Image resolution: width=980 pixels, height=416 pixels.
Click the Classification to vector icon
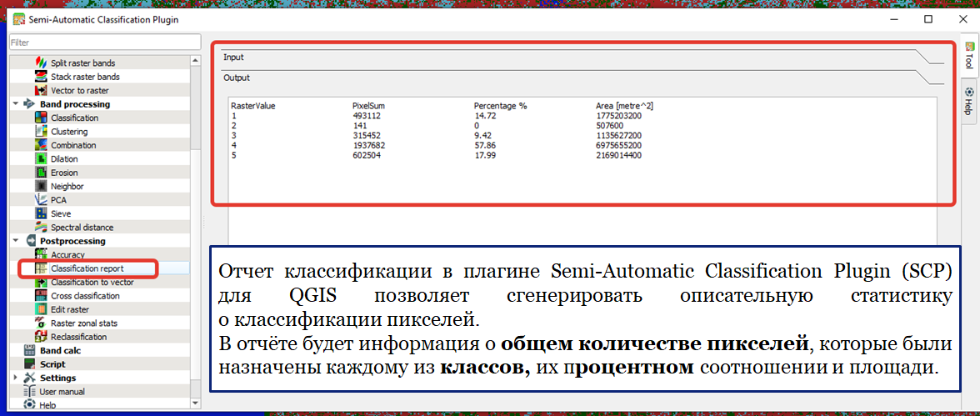[41, 282]
